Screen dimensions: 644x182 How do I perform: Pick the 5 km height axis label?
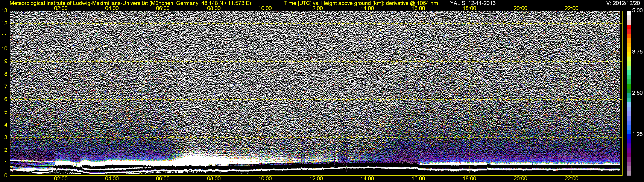click(6, 112)
